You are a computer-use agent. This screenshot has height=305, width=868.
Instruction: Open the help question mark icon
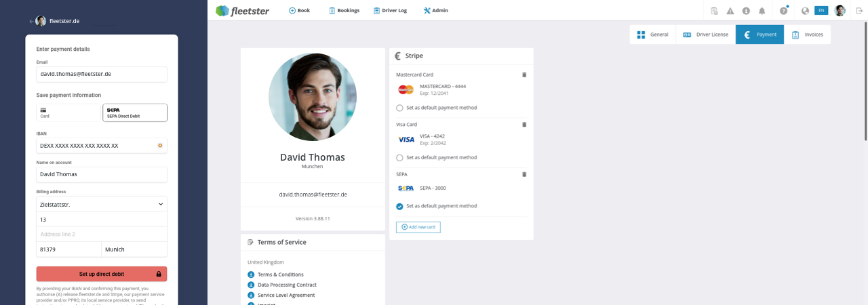coord(783,11)
